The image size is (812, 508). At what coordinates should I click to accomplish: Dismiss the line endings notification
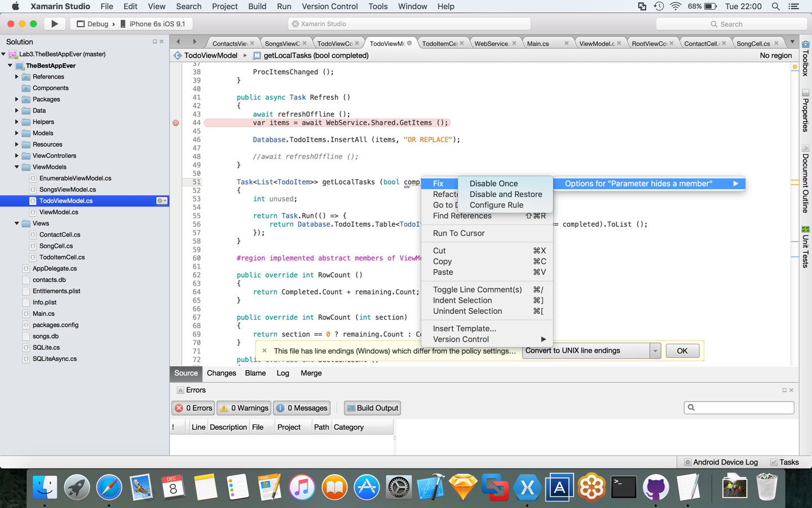pos(264,351)
